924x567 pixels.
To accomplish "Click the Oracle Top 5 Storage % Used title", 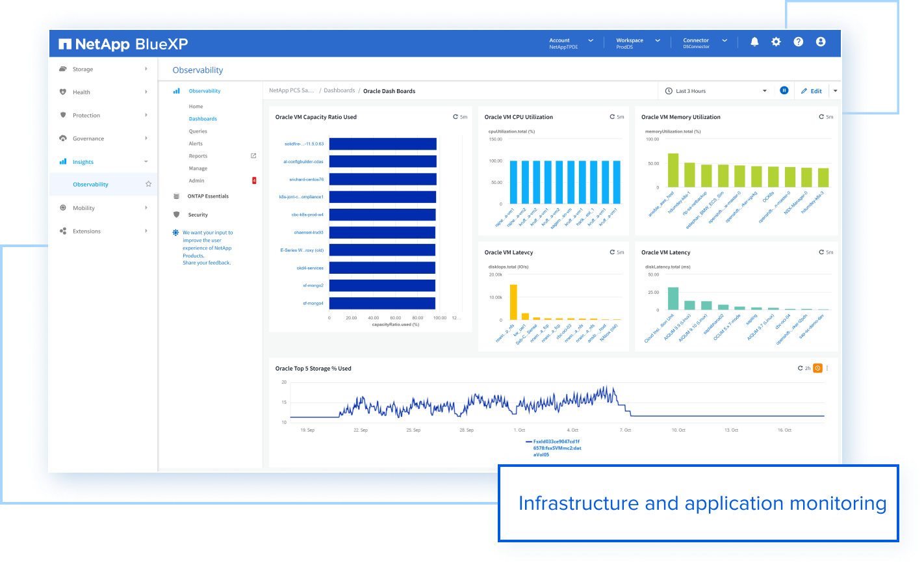I will (x=313, y=369).
